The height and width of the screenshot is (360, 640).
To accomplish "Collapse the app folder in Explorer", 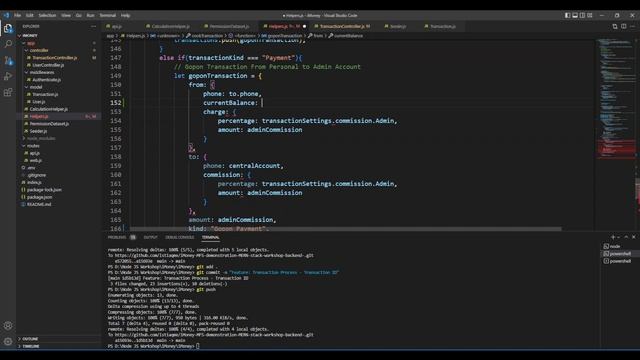I will click(x=31, y=43).
